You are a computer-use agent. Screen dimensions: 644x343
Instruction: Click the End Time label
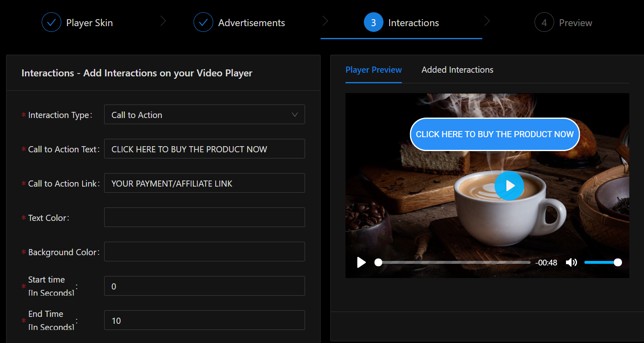click(51, 320)
